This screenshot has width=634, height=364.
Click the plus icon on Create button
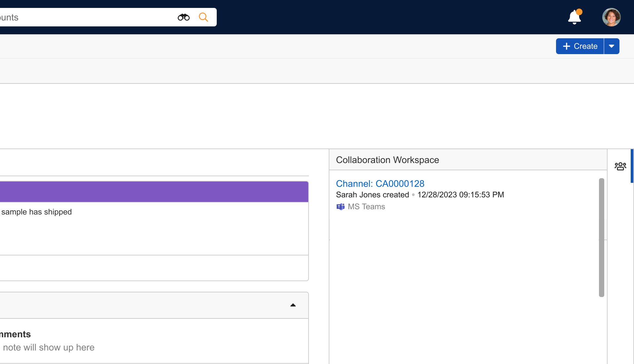pyautogui.click(x=566, y=46)
